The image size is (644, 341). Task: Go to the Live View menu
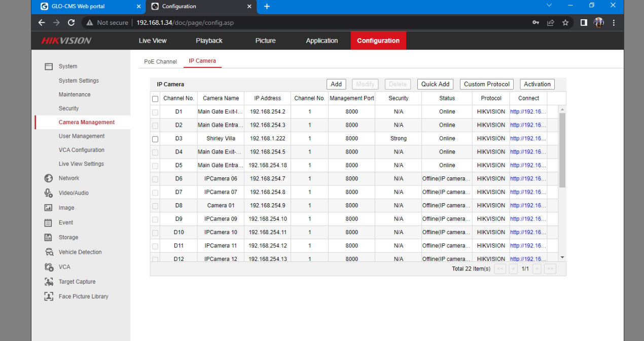[x=153, y=41]
